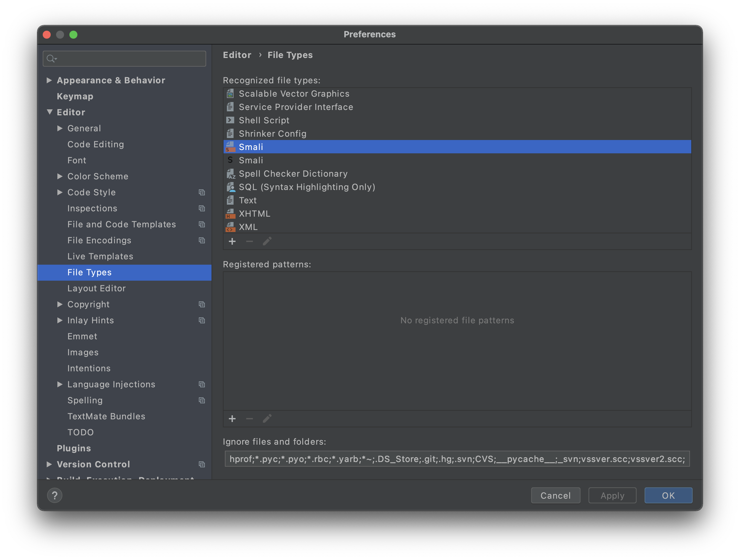Select Spell Checker Dictionary file type
Screen dimensions: 740x560
tap(293, 174)
